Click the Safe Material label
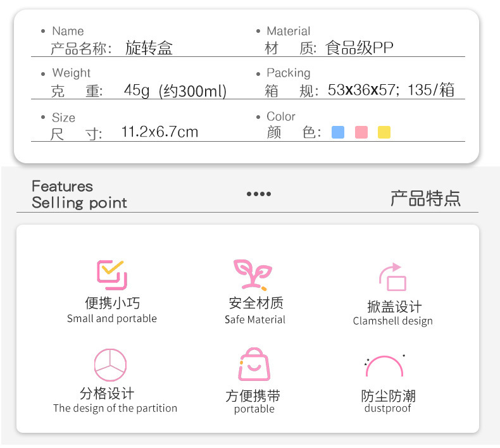500x448 pixels. [x=255, y=320]
